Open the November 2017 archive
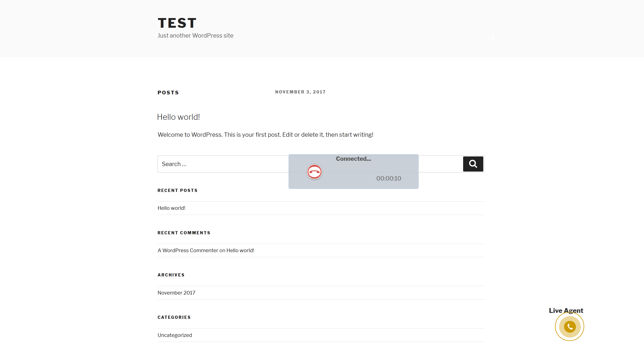Screen dimensions: 644x358 tap(176, 293)
